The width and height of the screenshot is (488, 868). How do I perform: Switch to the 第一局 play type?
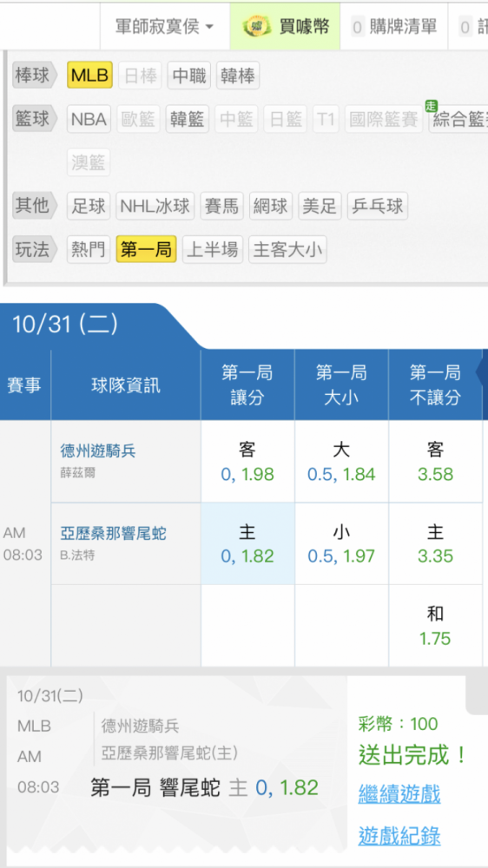146,250
